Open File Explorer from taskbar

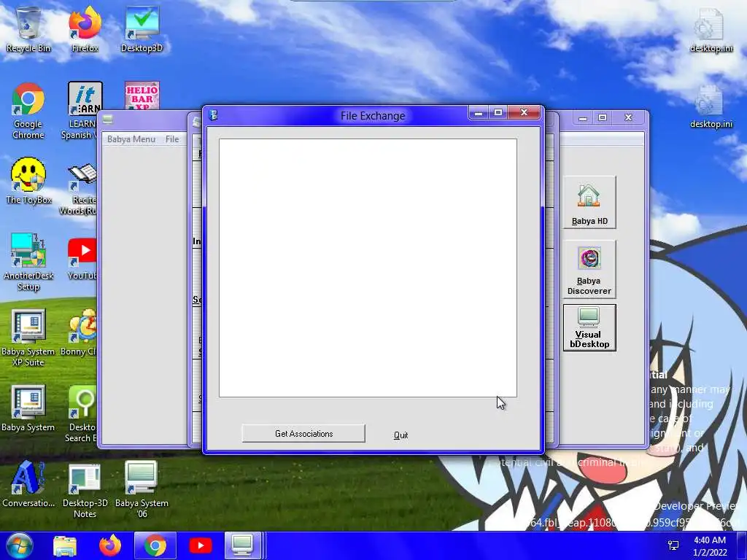pyautogui.click(x=65, y=545)
